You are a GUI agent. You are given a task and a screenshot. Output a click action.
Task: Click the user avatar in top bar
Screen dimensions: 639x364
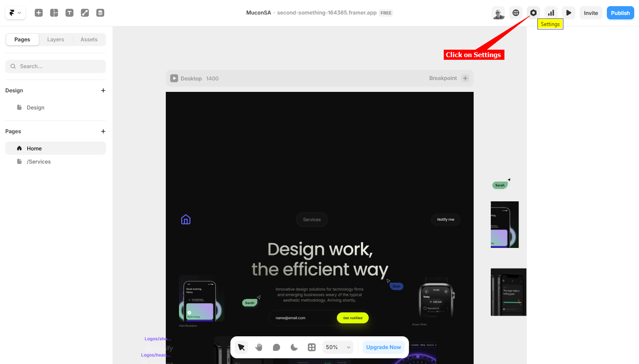click(x=498, y=13)
